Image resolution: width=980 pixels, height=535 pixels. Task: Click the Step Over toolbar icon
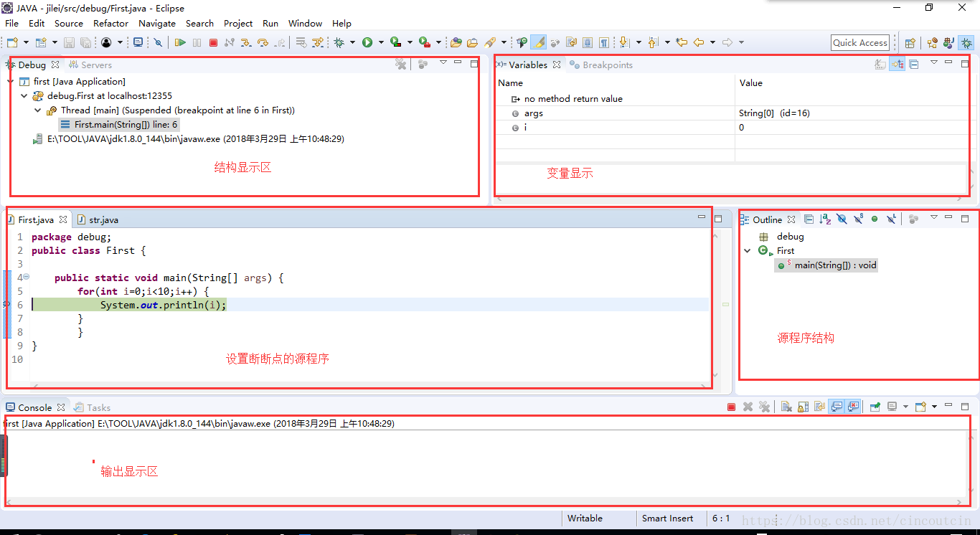pyautogui.click(x=263, y=43)
